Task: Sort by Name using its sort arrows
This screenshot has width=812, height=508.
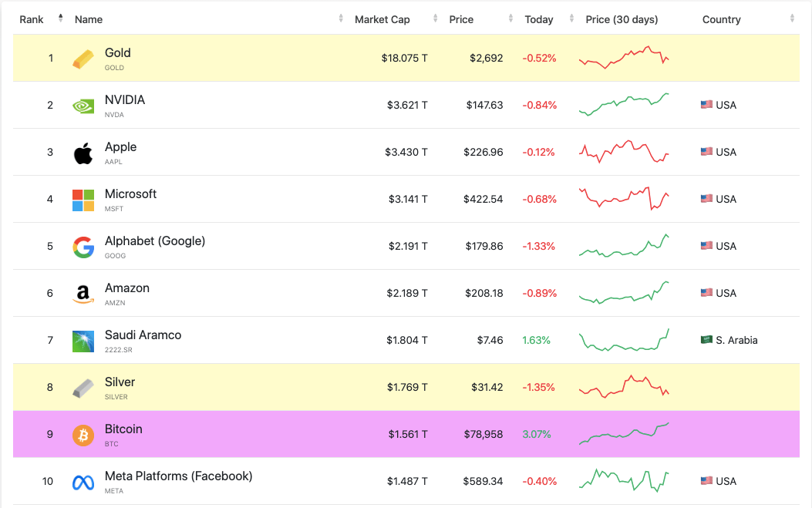Action: pyautogui.click(x=341, y=19)
